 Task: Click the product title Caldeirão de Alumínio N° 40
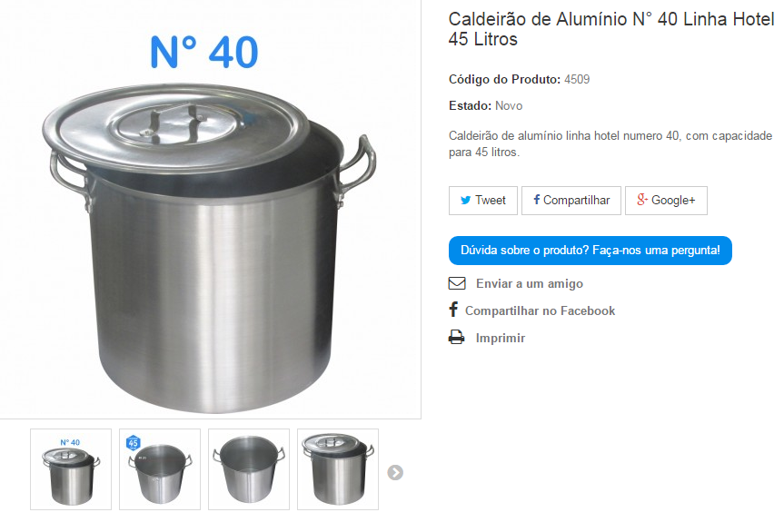(611, 29)
